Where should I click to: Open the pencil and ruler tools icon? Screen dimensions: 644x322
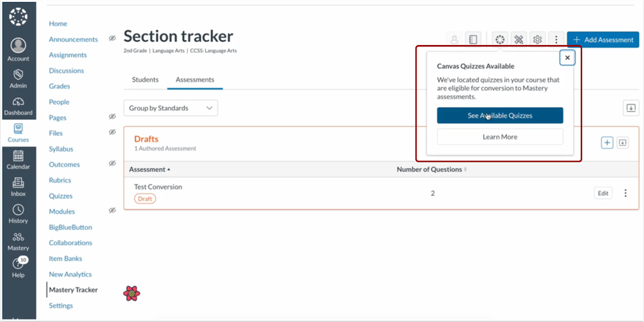coord(518,40)
